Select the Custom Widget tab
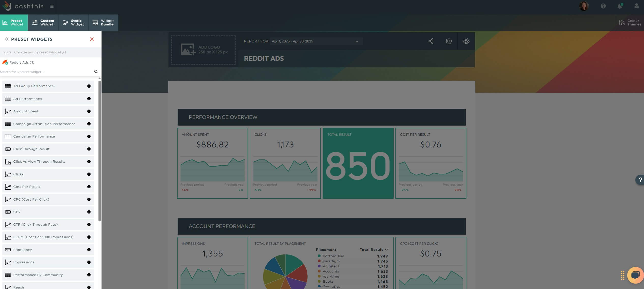Viewport: 644px width, 289px height. tap(43, 23)
